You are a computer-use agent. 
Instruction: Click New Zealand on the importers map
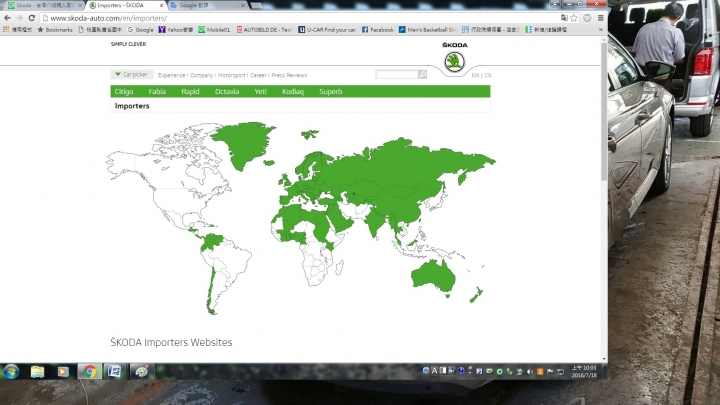point(476,295)
